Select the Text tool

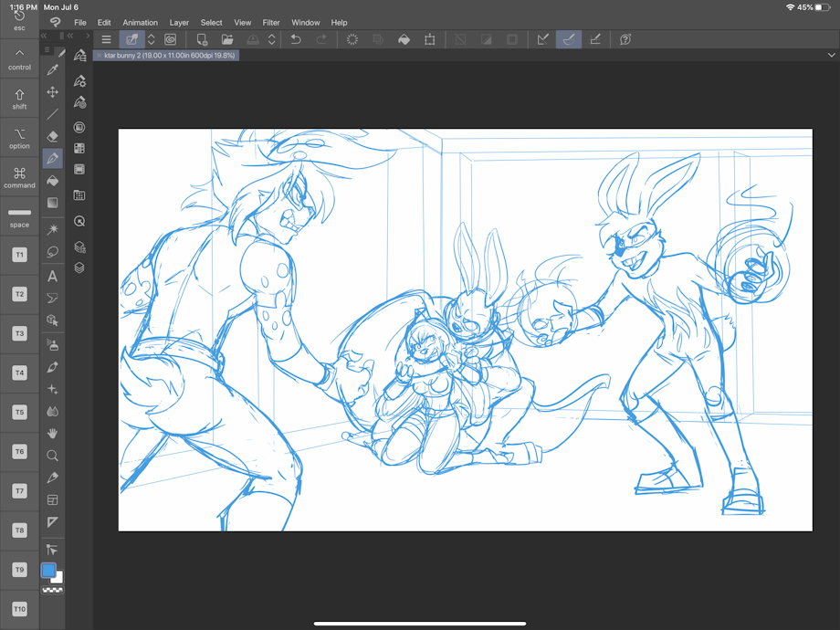[x=53, y=276]
